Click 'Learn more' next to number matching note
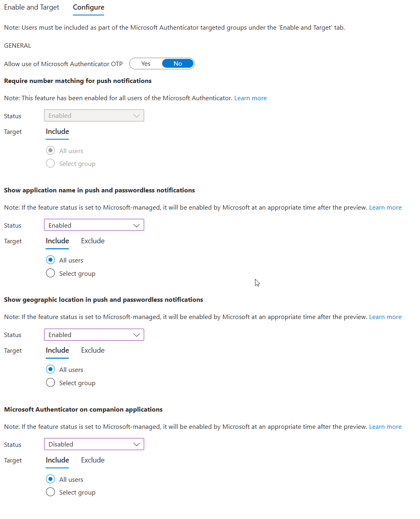 [250, 98]
